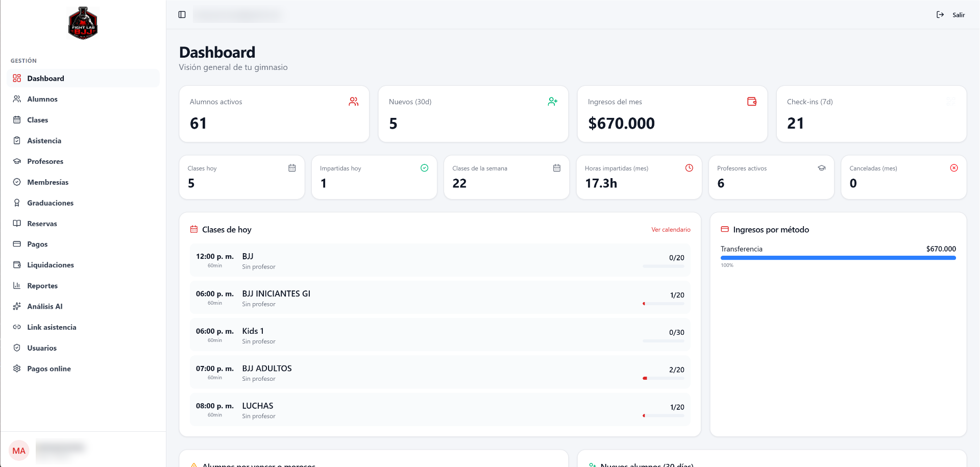Click the Check-ins (7d) value 21
This screenshot has width=980, height=467.
(x=795, y=124)
